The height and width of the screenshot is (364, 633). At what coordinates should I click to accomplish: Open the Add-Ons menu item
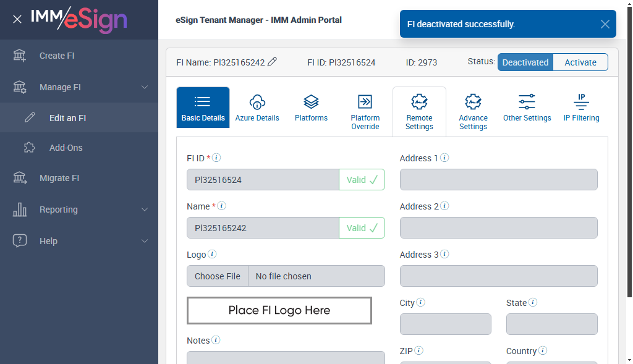(x=66, y=148)
